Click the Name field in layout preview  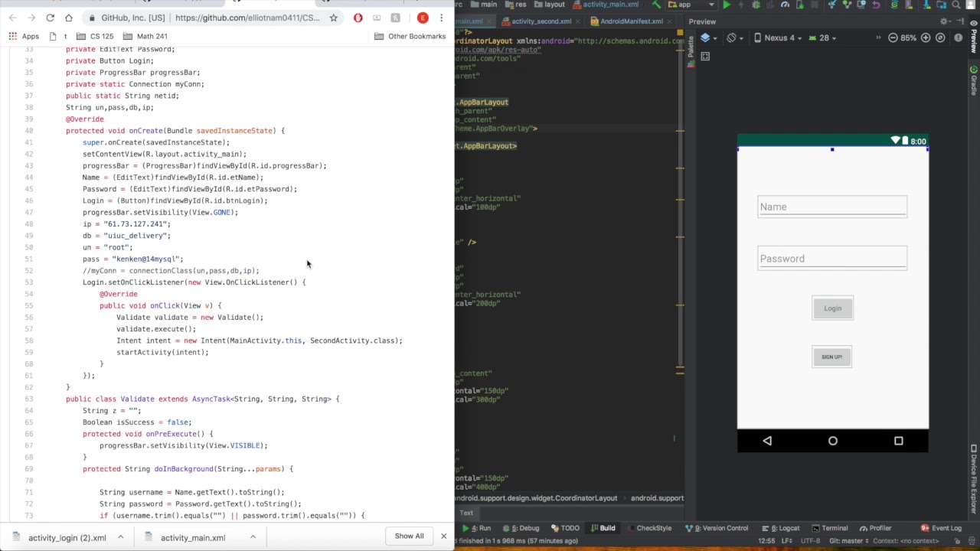(832, 207)
